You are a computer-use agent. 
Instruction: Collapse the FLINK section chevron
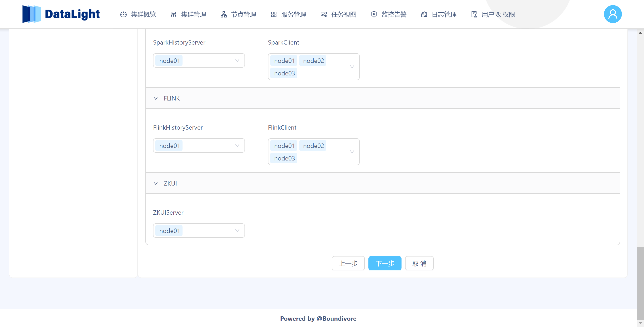pyautogui.click(x=155, y=98)
